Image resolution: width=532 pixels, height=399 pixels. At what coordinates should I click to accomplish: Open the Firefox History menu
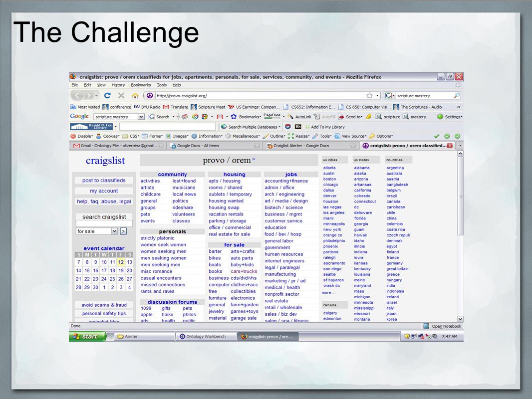118,85
